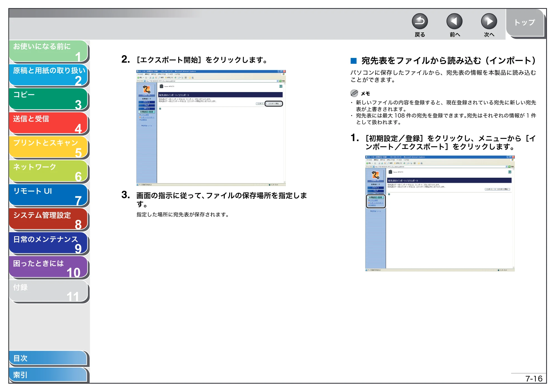555x392 pixels.
Task: Open chapter 5 プリントとスキャン
Action: tap(49, 147)
